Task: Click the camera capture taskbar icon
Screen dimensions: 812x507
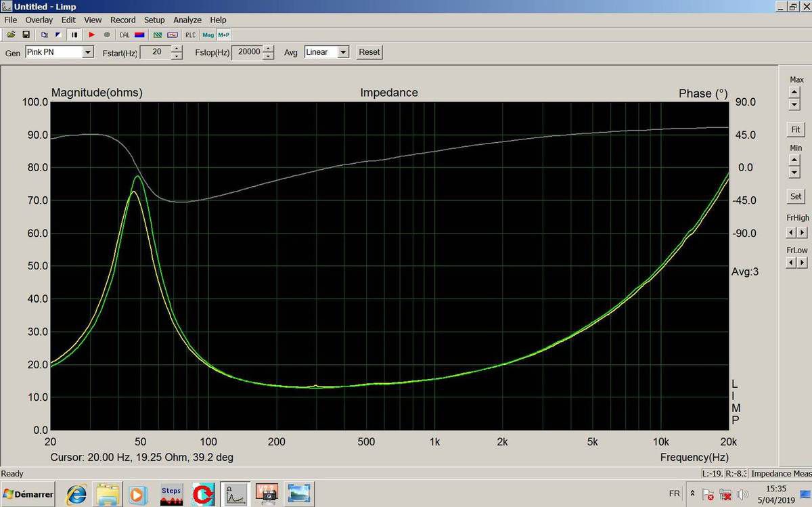Action: (267, 494)
